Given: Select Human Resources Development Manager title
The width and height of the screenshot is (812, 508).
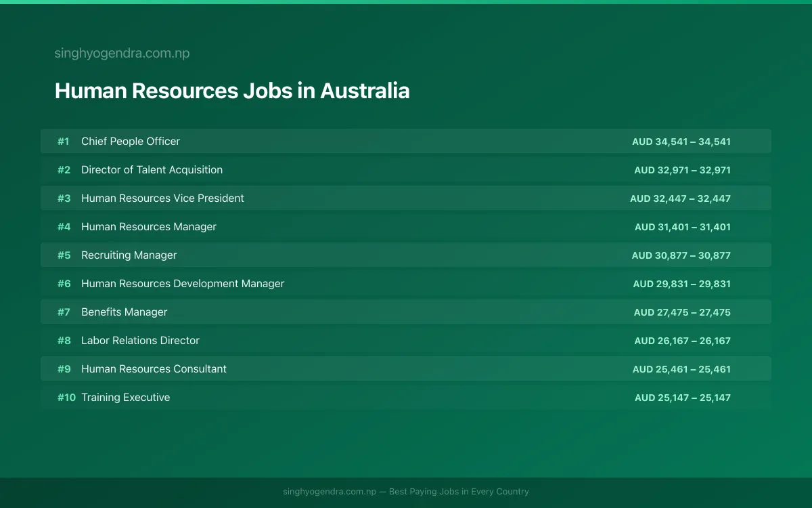Looking at the screenshot, I should point(183,284).
